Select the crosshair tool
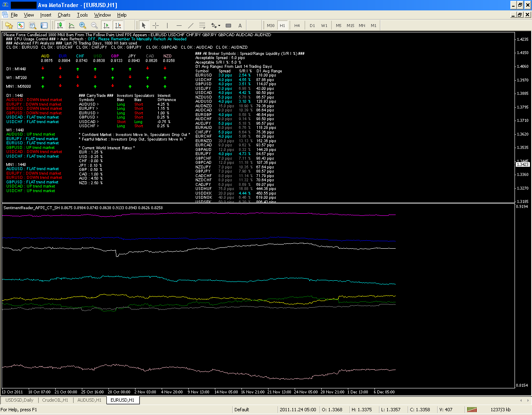 [x=156, y=25]
